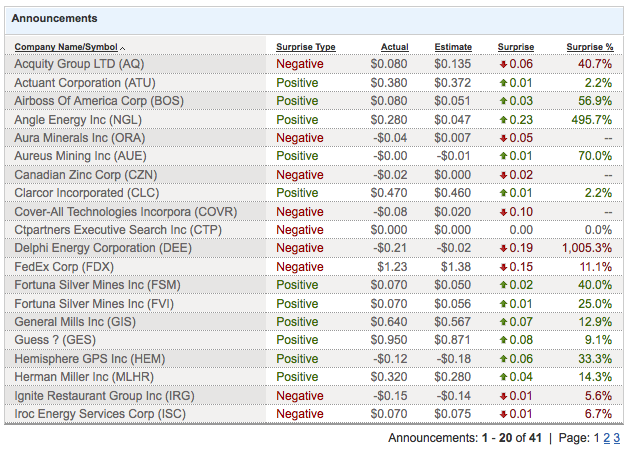Select Herman Miller Inc (MLHR)

(84, 377)
